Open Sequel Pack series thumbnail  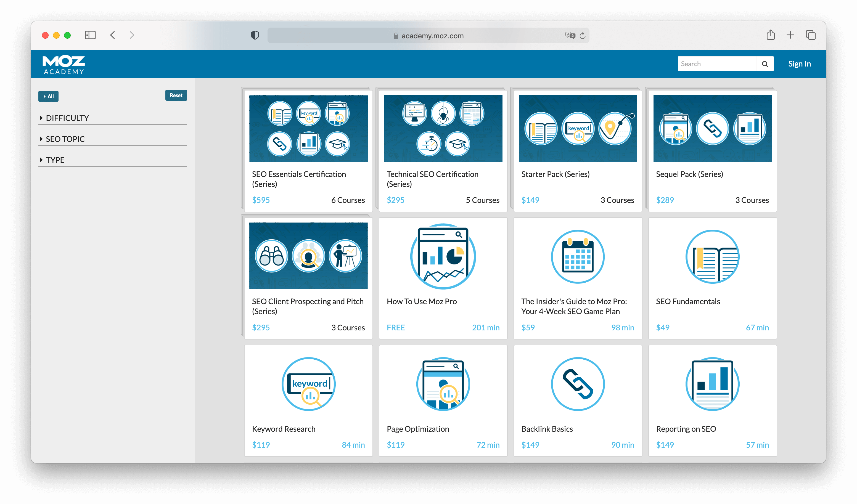coord(712,129)
